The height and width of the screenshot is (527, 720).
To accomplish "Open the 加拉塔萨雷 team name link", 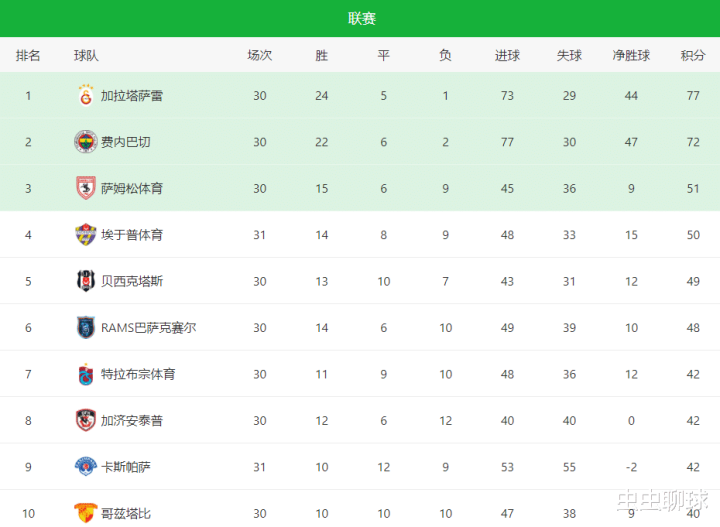I will pyautogui.click(x=132, y=96).
